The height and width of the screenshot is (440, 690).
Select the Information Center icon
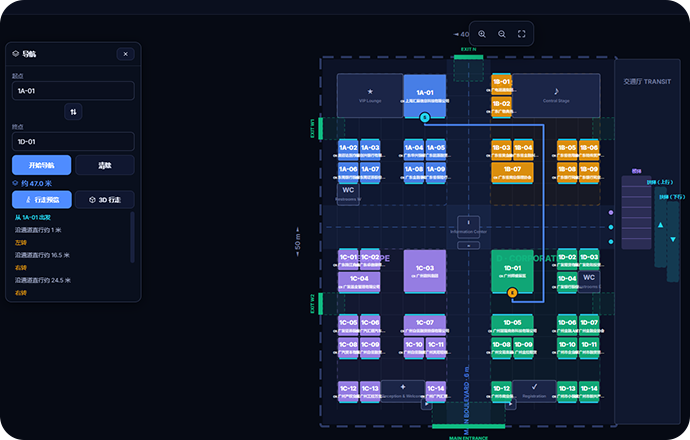(x=468, y=224)
